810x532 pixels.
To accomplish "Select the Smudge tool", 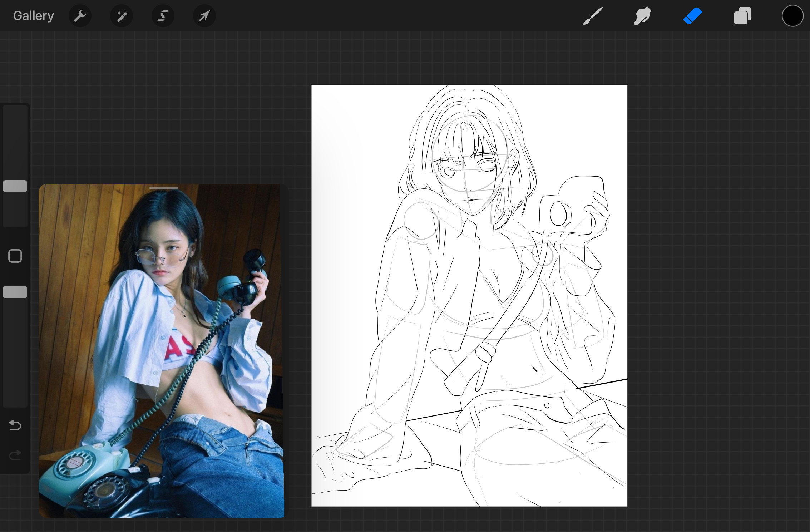I will 642,16.
